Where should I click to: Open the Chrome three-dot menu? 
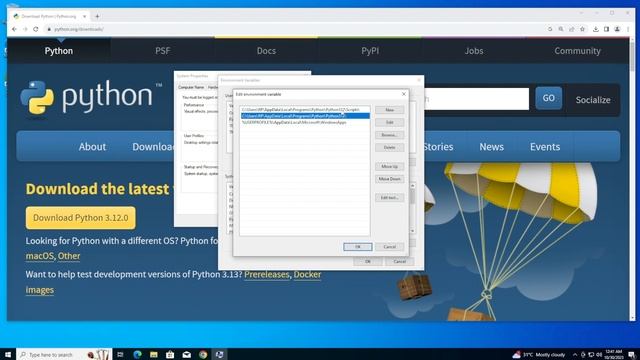(628, 29)
